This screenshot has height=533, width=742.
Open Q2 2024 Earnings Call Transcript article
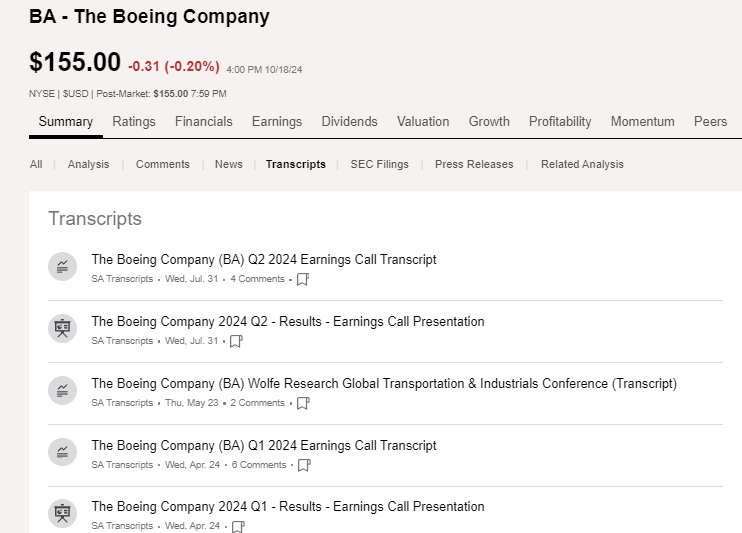(x=264, y=260)
